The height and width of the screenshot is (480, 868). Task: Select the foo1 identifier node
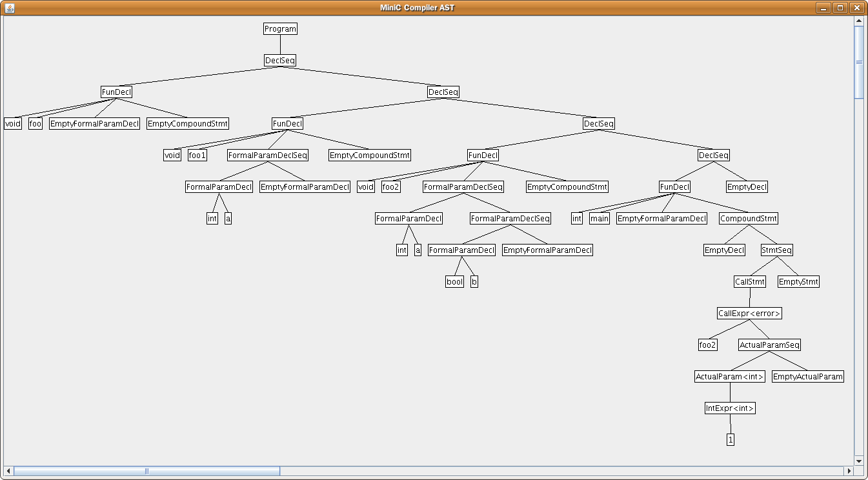coord(197,155)
